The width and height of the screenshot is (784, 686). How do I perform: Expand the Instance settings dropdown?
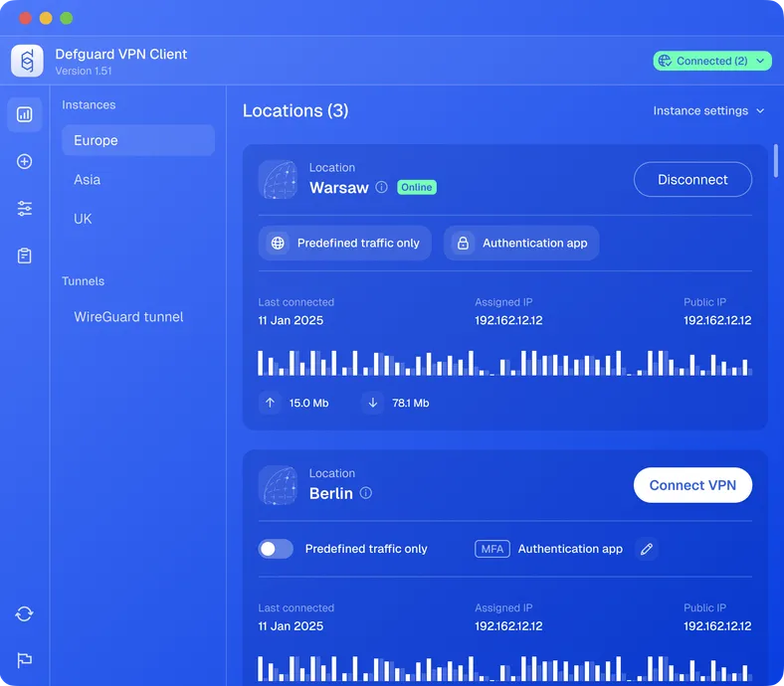708,110
